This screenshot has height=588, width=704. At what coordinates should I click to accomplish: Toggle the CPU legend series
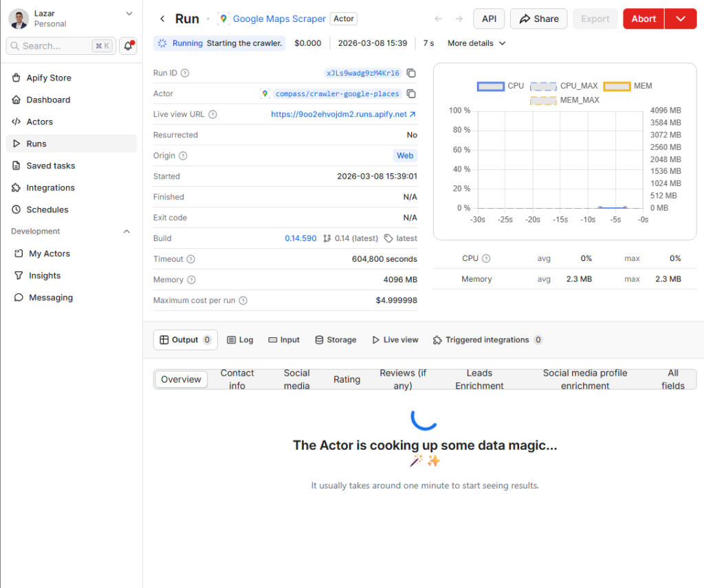point(500,86)
